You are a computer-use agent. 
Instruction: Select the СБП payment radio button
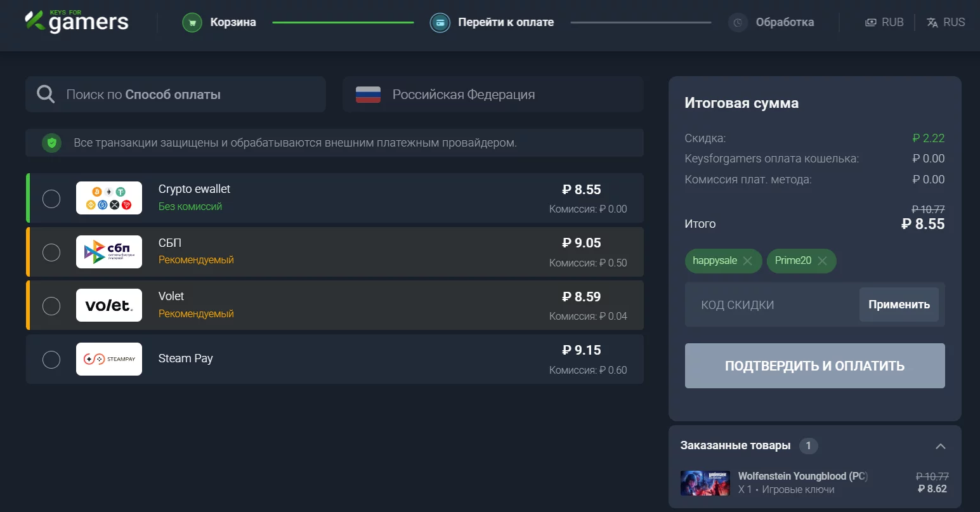click(x=51, y=253)
